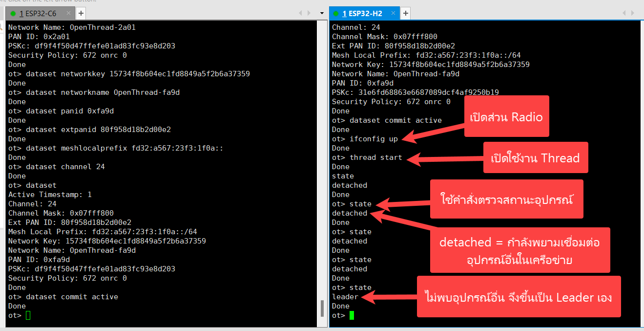Open the tab list dropdown arrow
This screenshot has width=644, height=331.
(x=322, y=13)
